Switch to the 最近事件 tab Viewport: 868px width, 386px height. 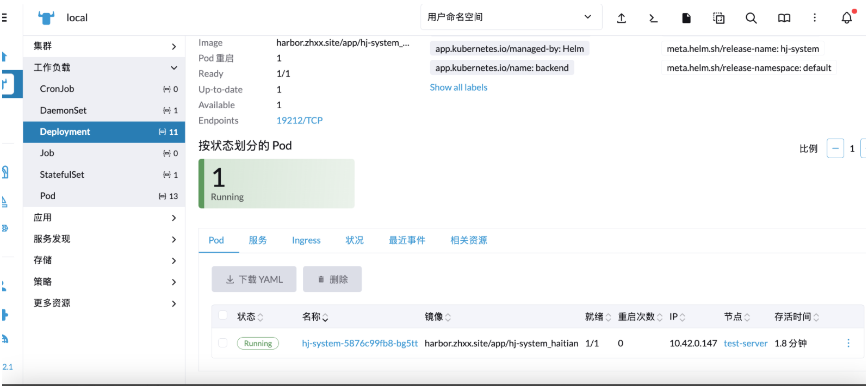click(x=407, y=240)
